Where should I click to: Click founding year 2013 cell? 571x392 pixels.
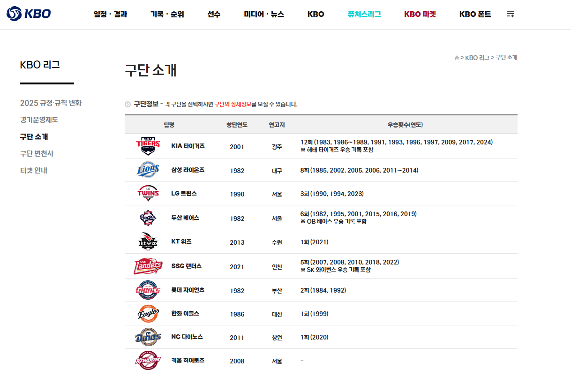pyautogui.click(x=237, y=242)
